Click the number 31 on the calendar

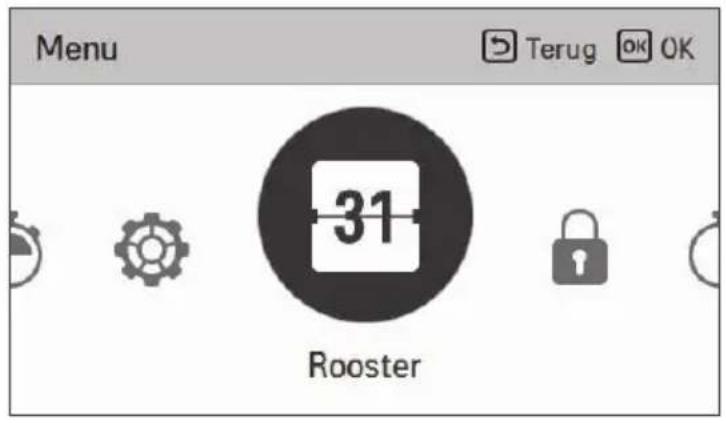pos(364,217)
